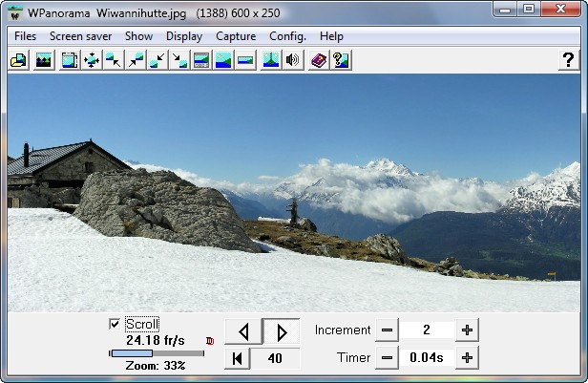Click the zoom slider bar
Viewport: 588px width, 383px height.
pos(157,353)
